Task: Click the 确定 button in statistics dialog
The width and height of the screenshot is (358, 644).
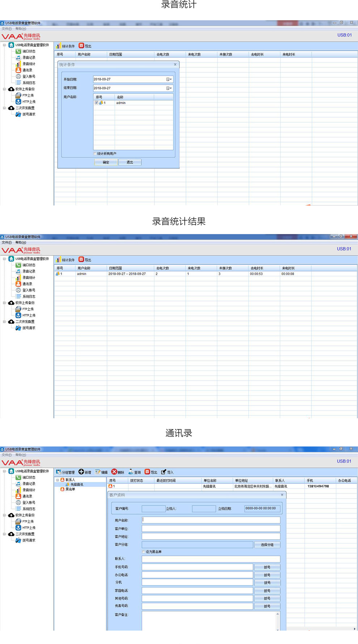Action: pyautogui.click(x=106, y=162)
